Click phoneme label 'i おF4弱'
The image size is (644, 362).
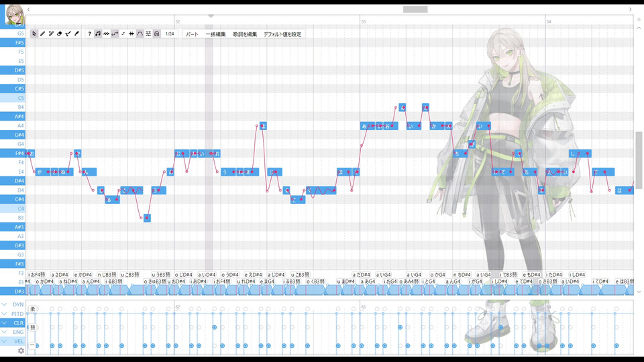36,275
